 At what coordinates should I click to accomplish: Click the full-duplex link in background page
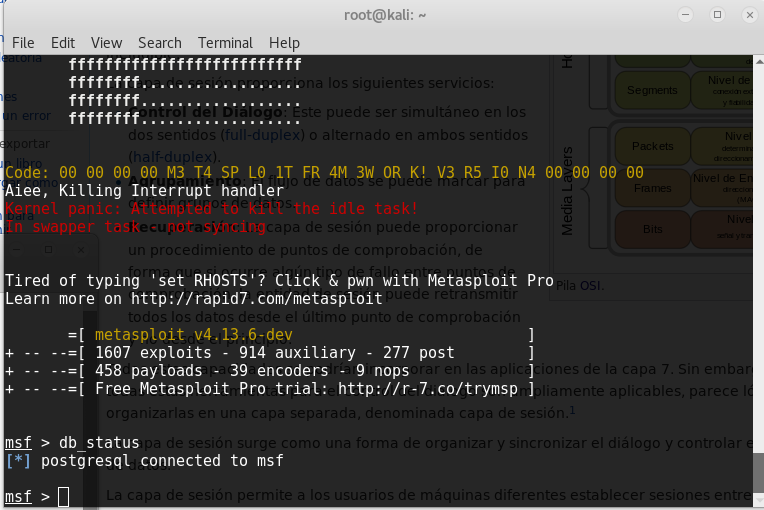pyautogui.click(x=258, y=132)
